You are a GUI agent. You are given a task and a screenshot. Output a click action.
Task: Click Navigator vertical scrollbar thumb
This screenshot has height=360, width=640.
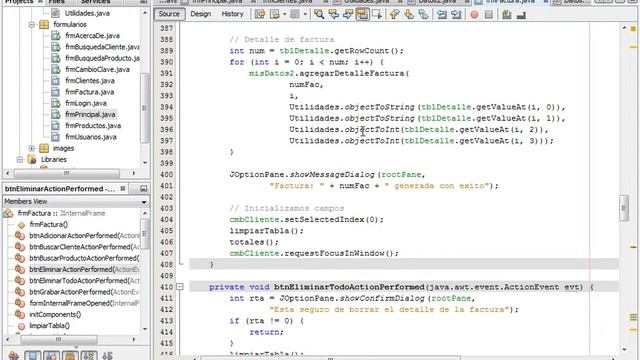[x=144, y=234]
